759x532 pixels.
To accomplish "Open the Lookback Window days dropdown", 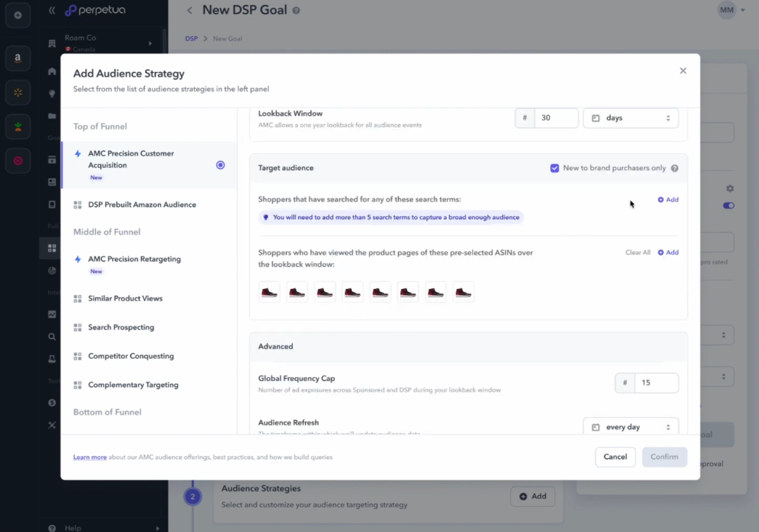I will pyautogui.click(x=631, y=118).
